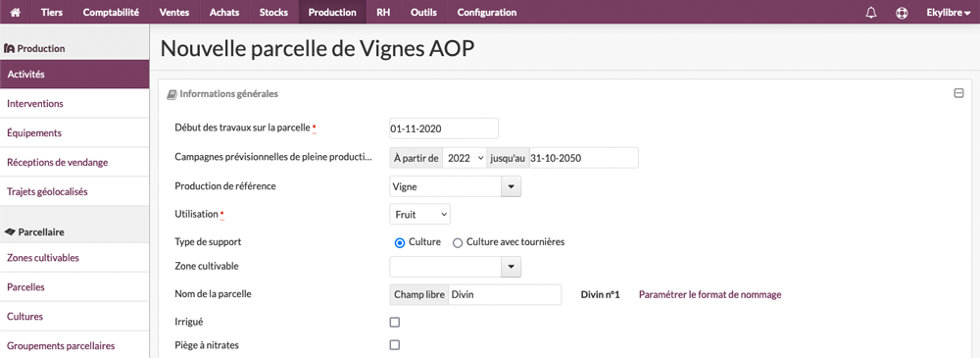Open the Stocks menu
This screenshot has width=980, height=358.
pos(273,12)
